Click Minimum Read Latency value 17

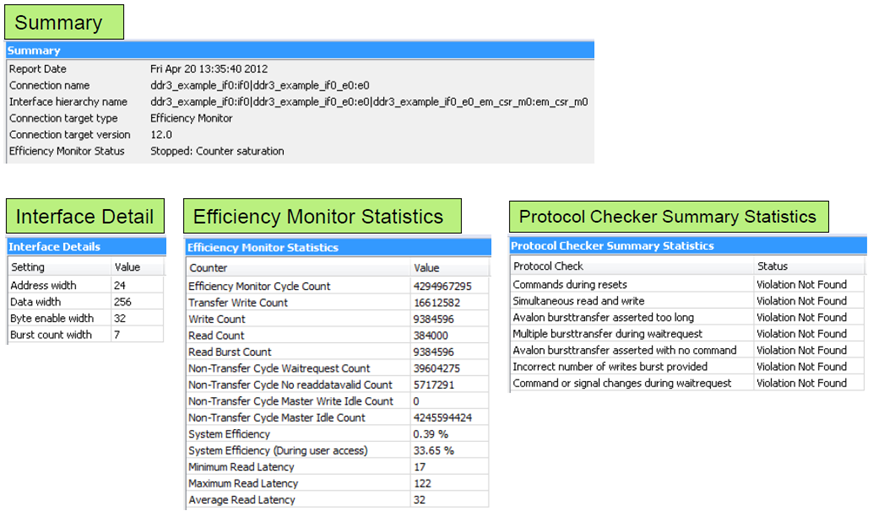420,467
